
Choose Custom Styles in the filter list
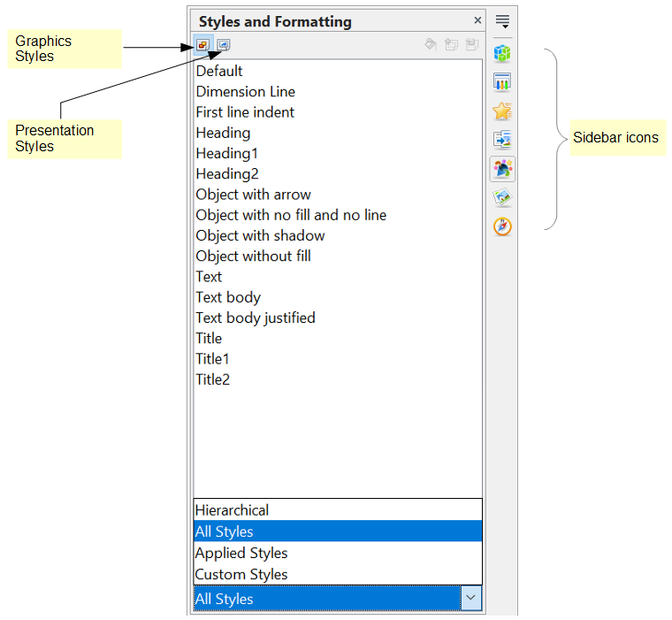pos(338,574)
